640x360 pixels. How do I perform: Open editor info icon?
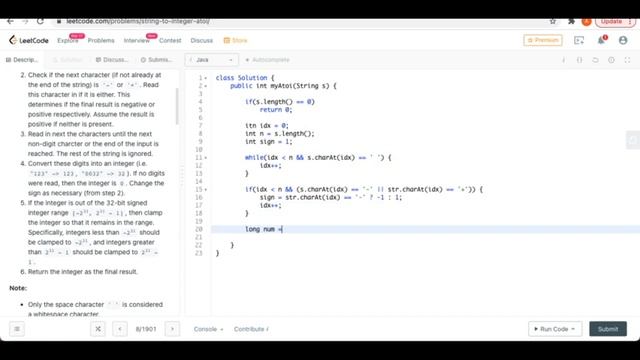[564, 60]
